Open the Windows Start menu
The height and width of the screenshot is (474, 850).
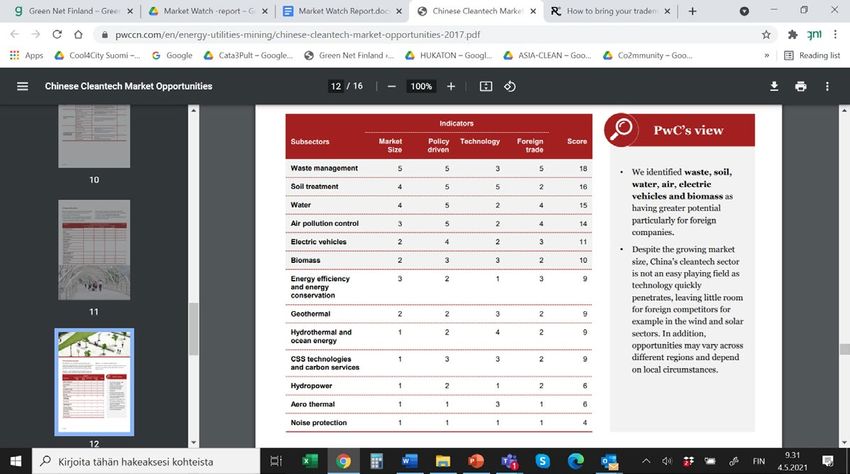pyautogui.click(x=16, y=461)
